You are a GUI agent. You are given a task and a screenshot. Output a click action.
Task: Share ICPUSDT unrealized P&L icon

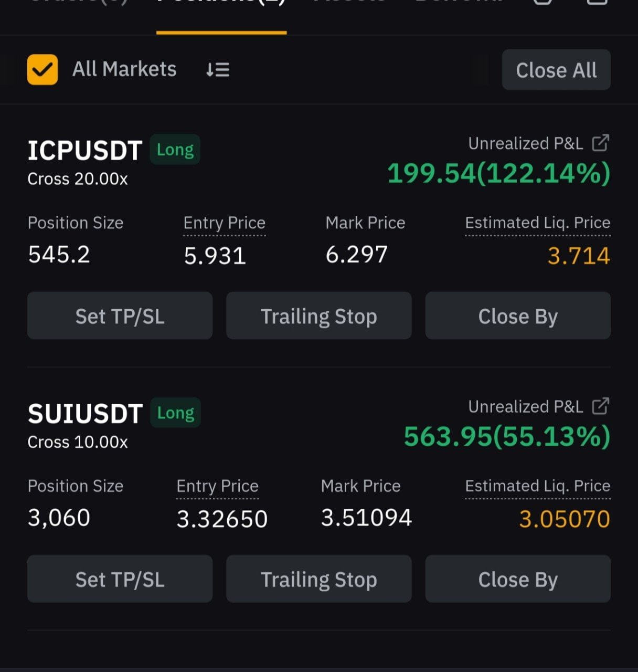[601, 143]
